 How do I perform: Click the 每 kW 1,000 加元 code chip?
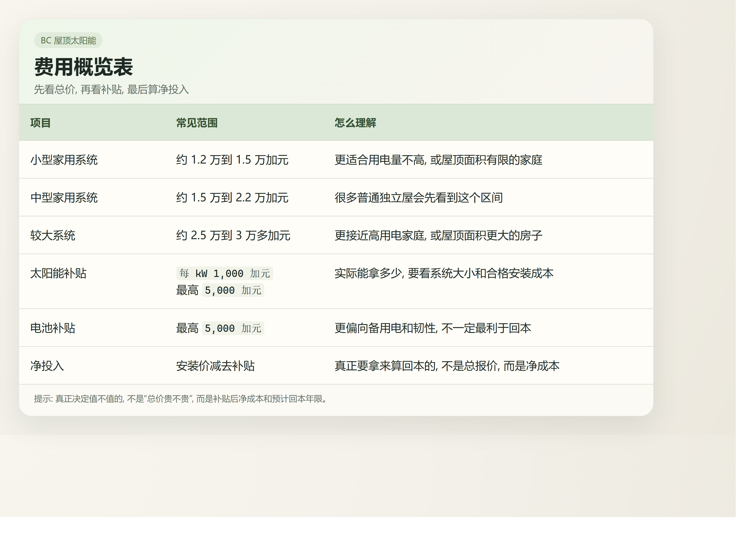click(225, 273)
